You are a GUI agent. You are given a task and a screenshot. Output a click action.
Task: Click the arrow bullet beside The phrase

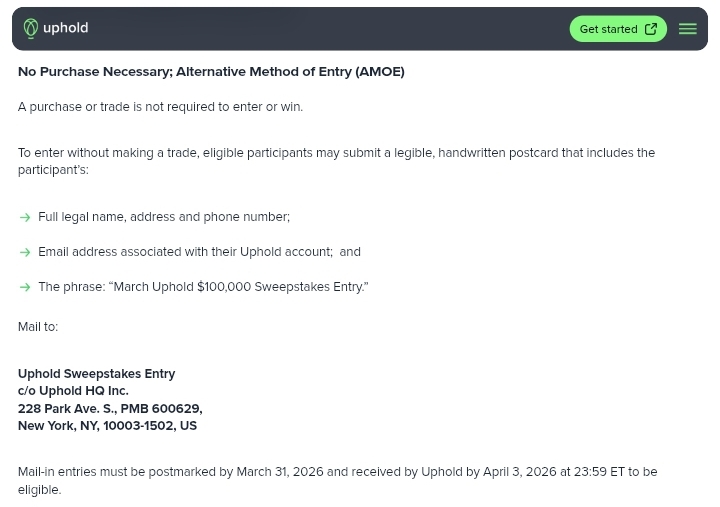pyautogui.click(x=25, y=287)
